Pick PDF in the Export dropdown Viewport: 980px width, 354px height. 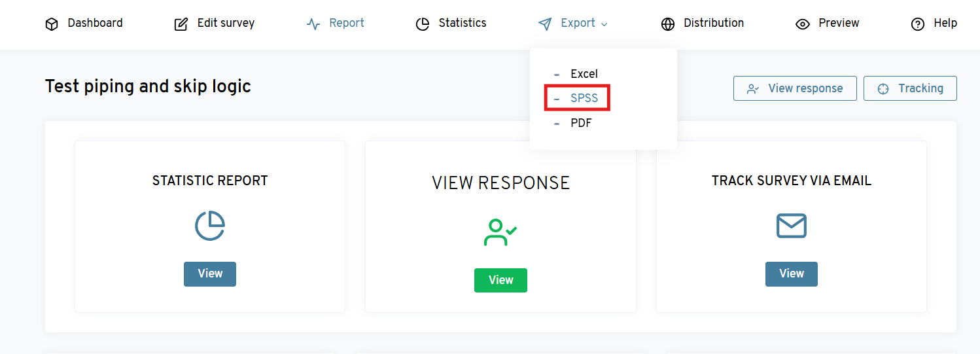581,123
